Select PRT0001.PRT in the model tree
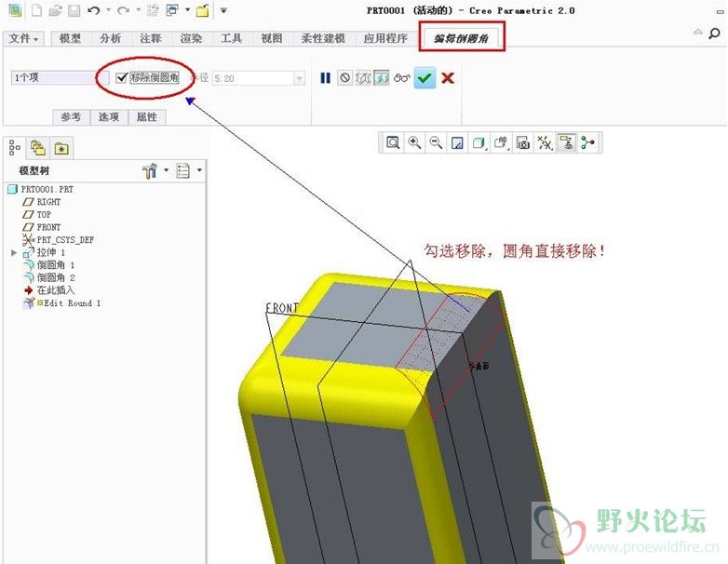Image resolution: width=728 pixels, height=564 pixels. click(41, 189)
